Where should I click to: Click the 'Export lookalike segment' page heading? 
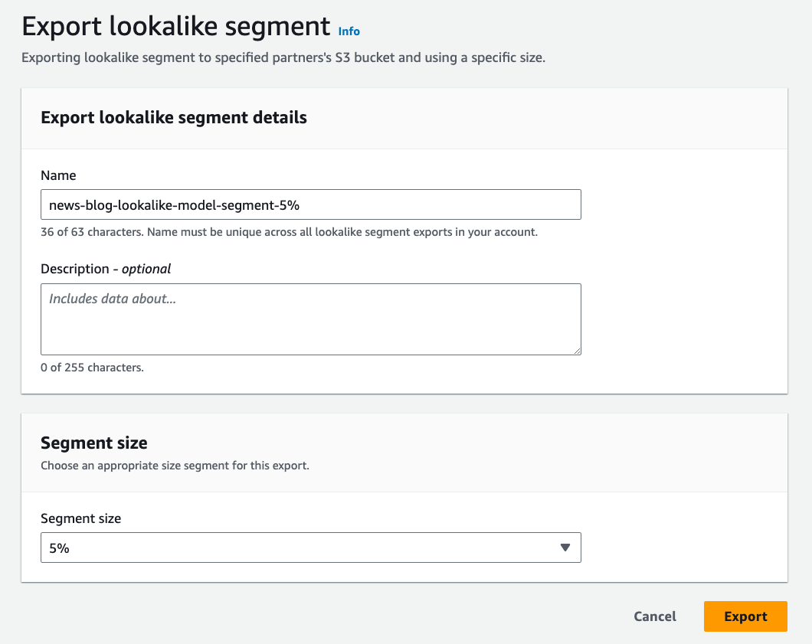176,27
